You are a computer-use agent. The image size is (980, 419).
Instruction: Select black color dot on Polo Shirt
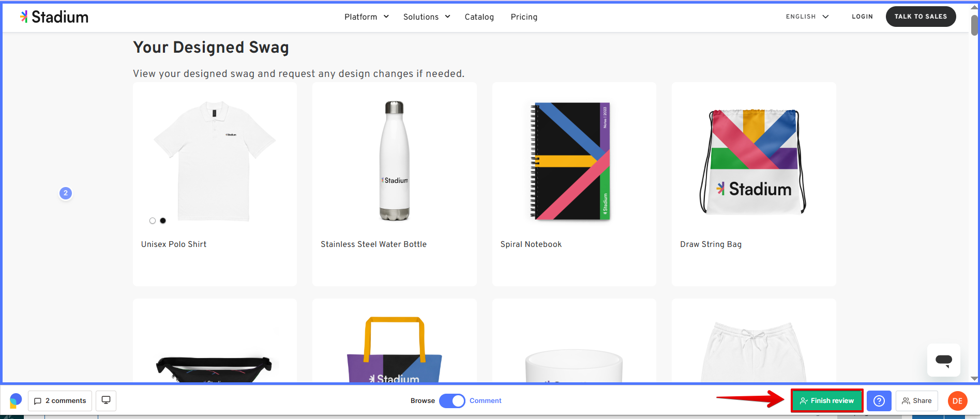(x=163, y=221)
